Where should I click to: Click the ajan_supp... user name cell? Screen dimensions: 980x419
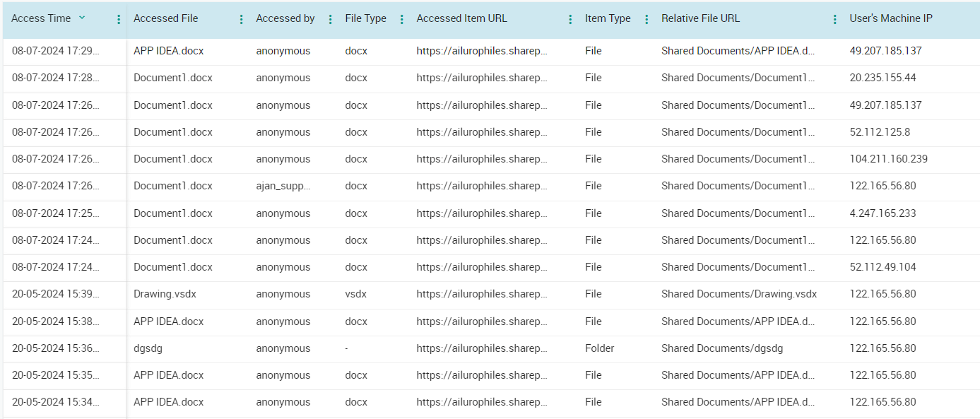[x=283, y=186]
